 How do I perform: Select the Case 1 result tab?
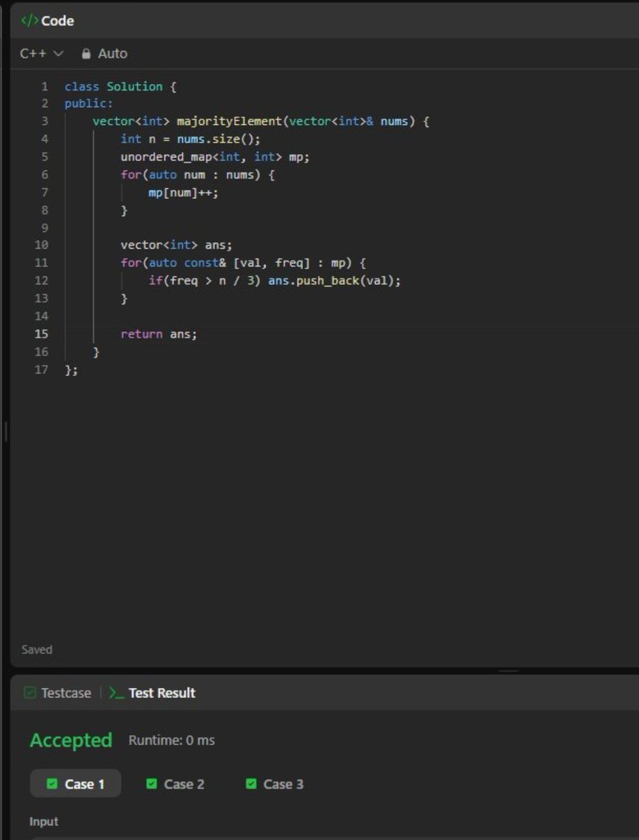point(76,784)
